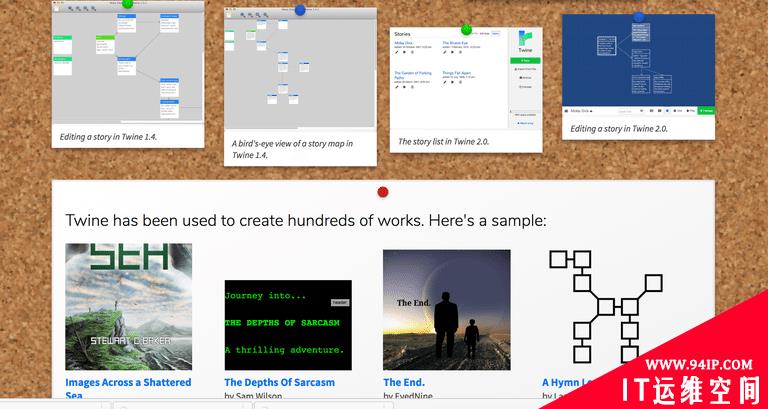Follow The End. title link
This screenshot has height=409, width=768.
coord(404,383)
